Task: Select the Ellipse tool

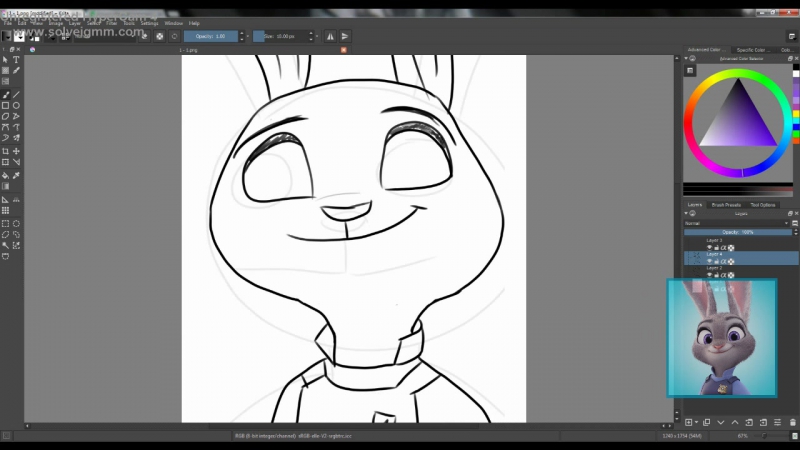Action: click(16, 106)
